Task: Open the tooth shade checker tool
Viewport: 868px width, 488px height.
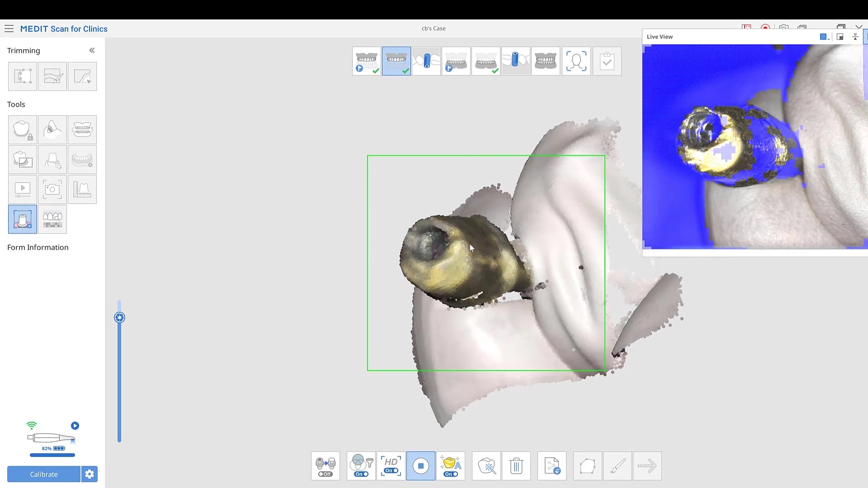Action: tap(52, 219)
